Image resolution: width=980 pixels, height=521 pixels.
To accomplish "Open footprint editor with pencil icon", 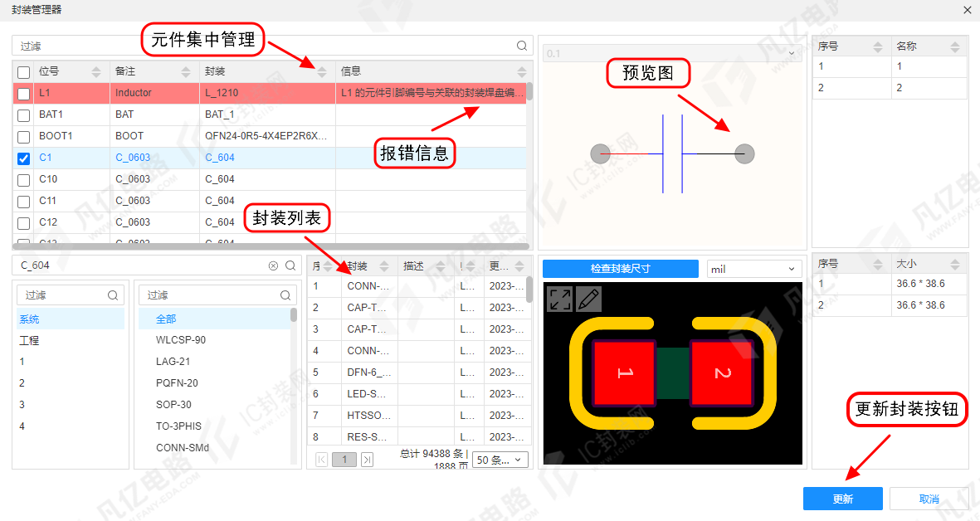I will pyautogui.click(x=588, y=299).
